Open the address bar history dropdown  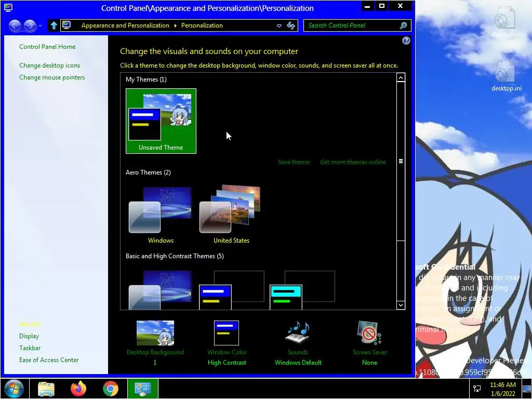279,26
